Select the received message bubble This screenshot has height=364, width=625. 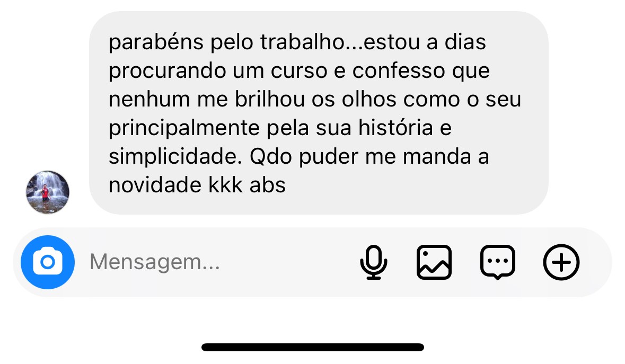click(x=319, y=113)
